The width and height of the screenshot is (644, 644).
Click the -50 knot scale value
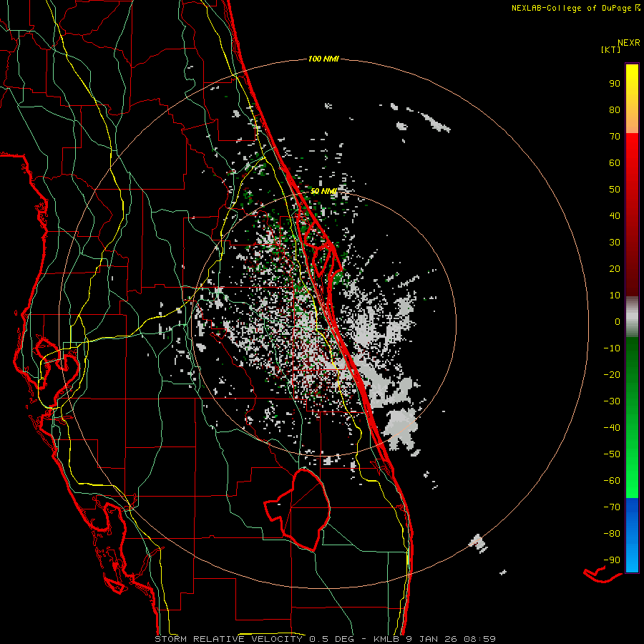[x=612, y=454]
